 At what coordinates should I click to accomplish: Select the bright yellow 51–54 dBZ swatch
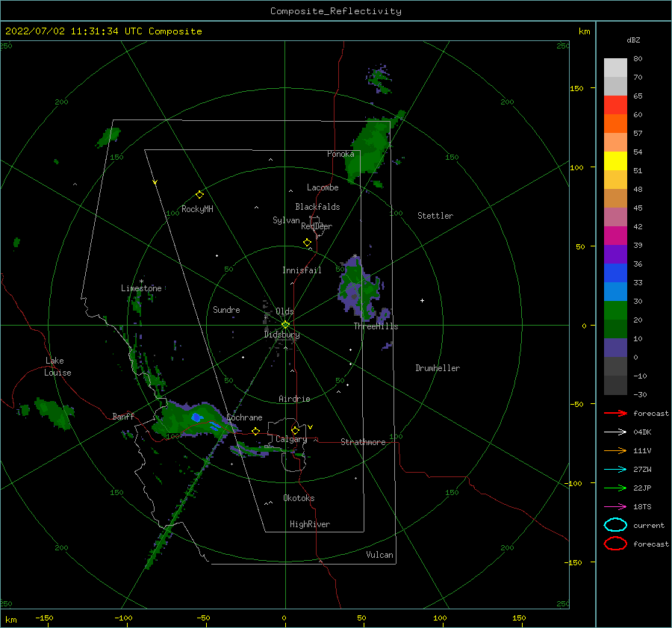615,161
